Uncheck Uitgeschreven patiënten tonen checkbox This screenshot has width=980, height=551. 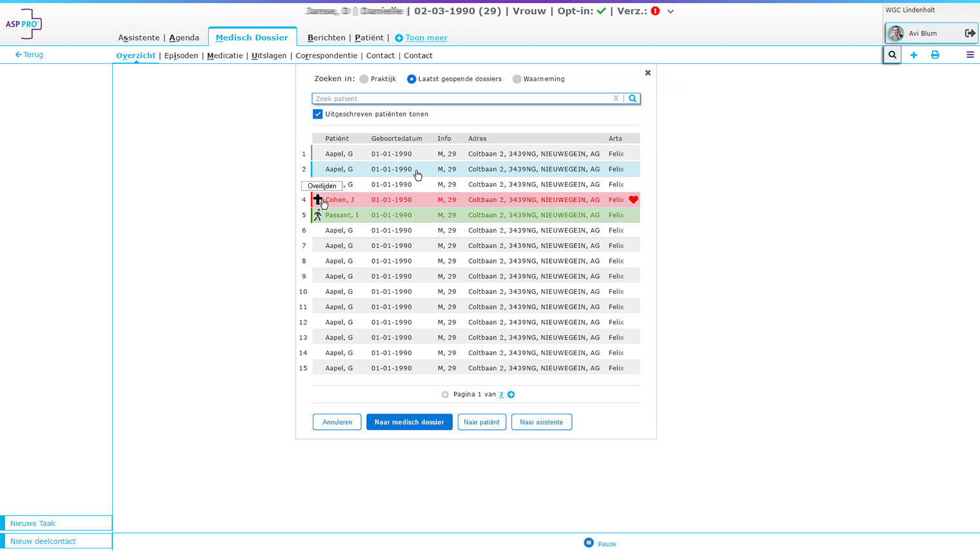[318, 114]
